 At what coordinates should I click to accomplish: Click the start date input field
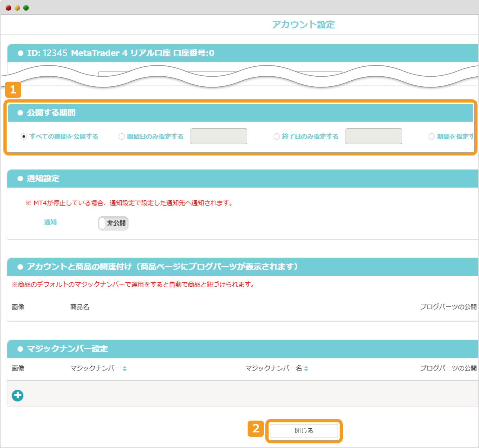pyautogui.click(x=219, y=136)
